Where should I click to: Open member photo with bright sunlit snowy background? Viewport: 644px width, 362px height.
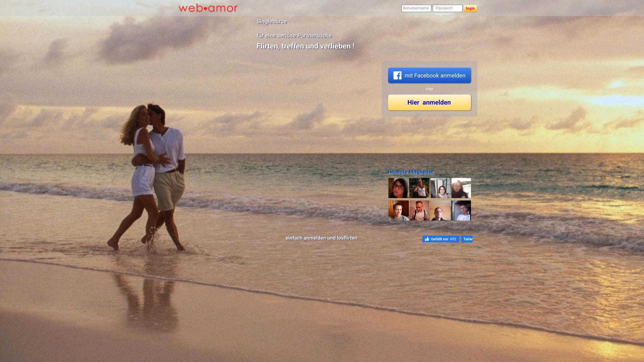coord(461,188)
